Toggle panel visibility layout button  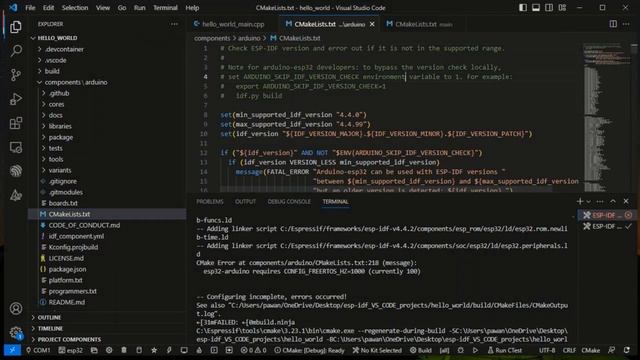(536, 8)
